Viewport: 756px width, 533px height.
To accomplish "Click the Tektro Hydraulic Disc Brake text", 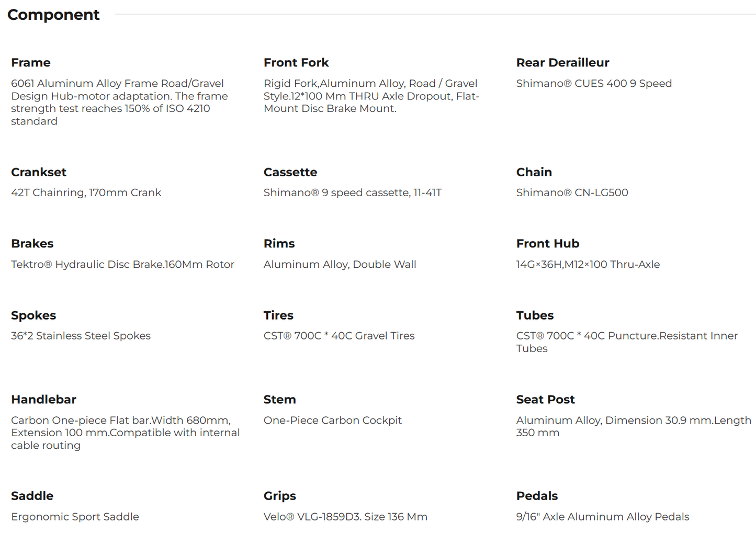I will 122,265.
